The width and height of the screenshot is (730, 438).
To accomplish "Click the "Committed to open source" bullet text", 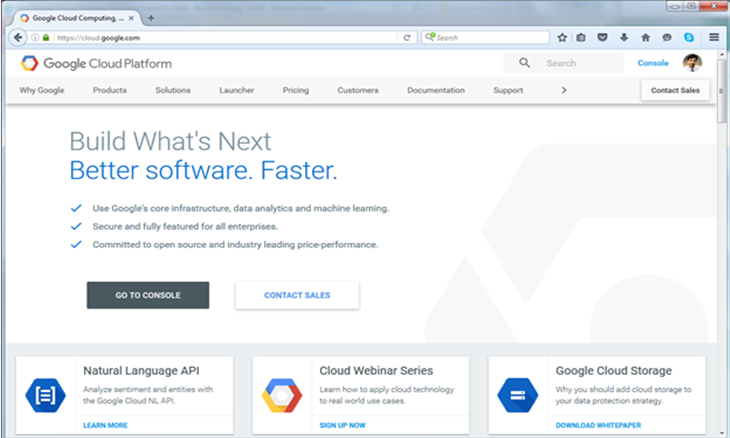I will pos(235,245).
